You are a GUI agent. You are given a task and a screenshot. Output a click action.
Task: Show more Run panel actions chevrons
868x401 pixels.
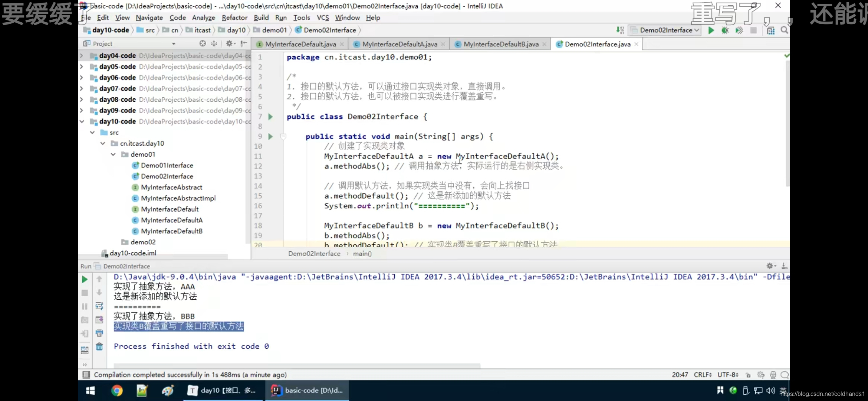tap(85, 364)
